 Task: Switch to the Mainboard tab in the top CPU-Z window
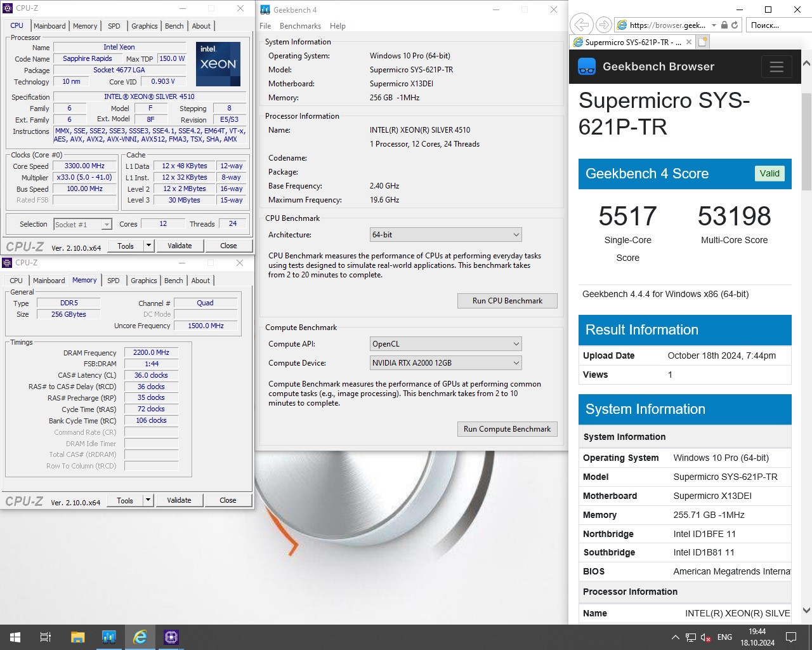pyautogui.click(x=49, y=26)
